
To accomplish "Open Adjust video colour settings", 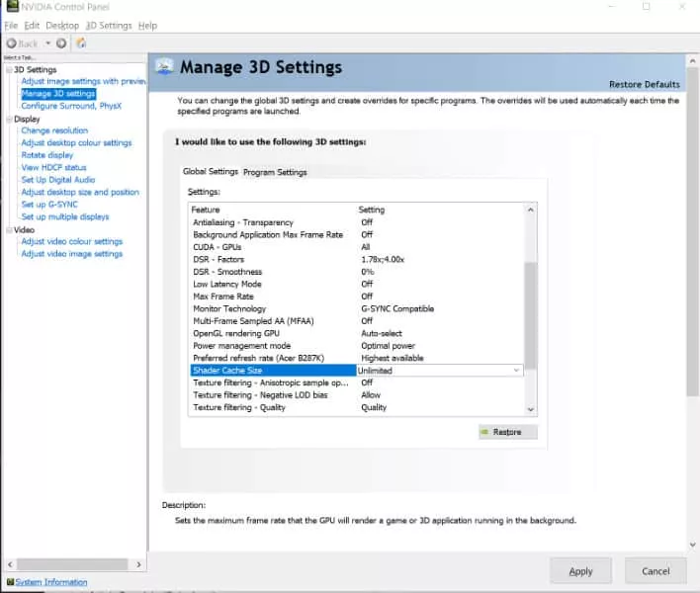I will point(71,241).
